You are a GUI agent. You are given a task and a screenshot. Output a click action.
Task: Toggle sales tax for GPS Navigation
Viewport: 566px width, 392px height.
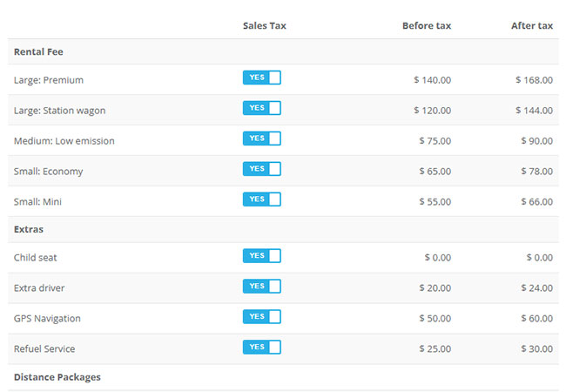pos(262,316)
